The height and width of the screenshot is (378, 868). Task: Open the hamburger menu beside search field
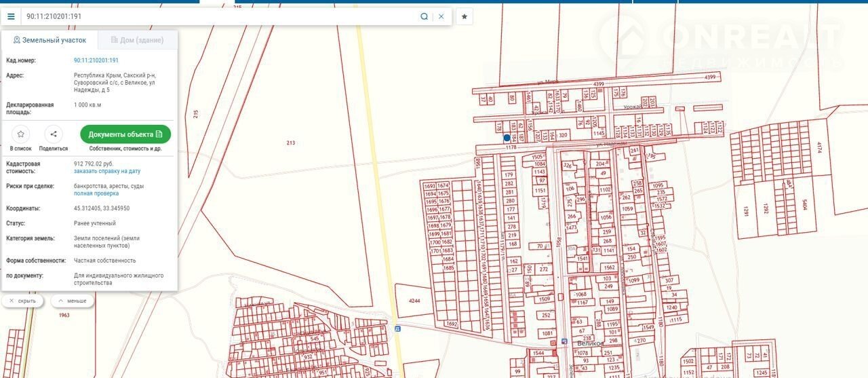pos(11,16)
